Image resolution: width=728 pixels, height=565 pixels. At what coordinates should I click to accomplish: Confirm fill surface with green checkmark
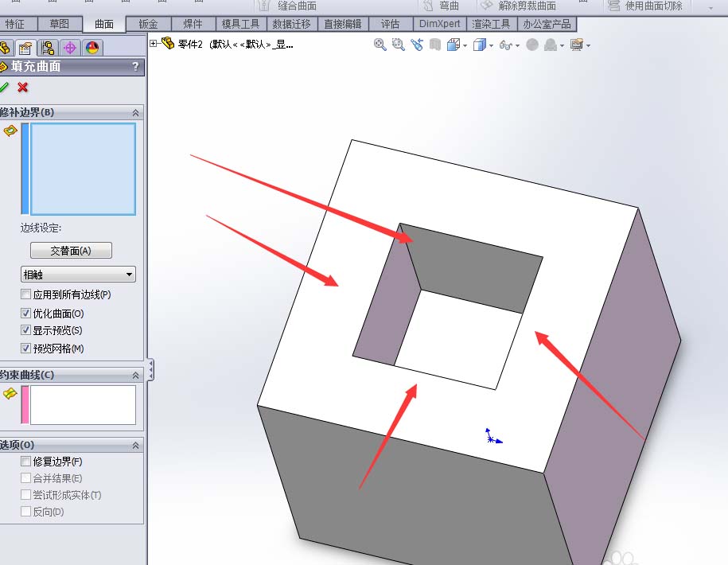[4, 88]
